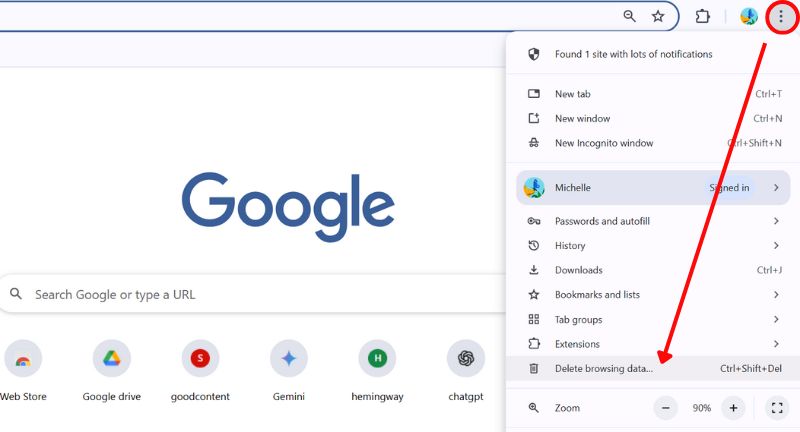This screenshot has height=432, width=800.
Task: Click the Ctrl+N shortcut text
Action: tap(768, 118)
